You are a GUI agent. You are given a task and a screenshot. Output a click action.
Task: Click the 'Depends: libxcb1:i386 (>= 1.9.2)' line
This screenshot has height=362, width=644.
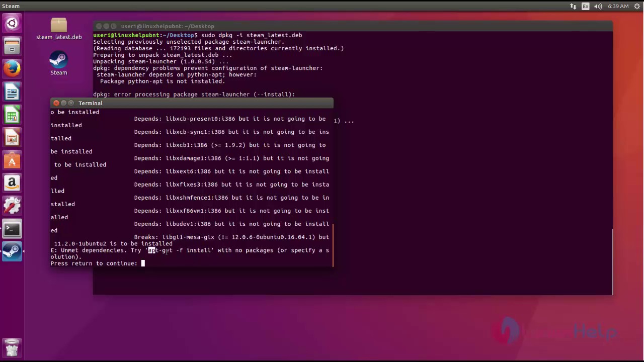click(230, 145)
